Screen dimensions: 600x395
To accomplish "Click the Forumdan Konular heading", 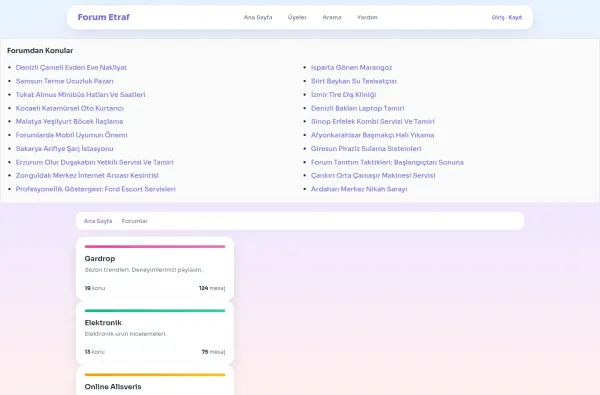I will coord(40,51).
